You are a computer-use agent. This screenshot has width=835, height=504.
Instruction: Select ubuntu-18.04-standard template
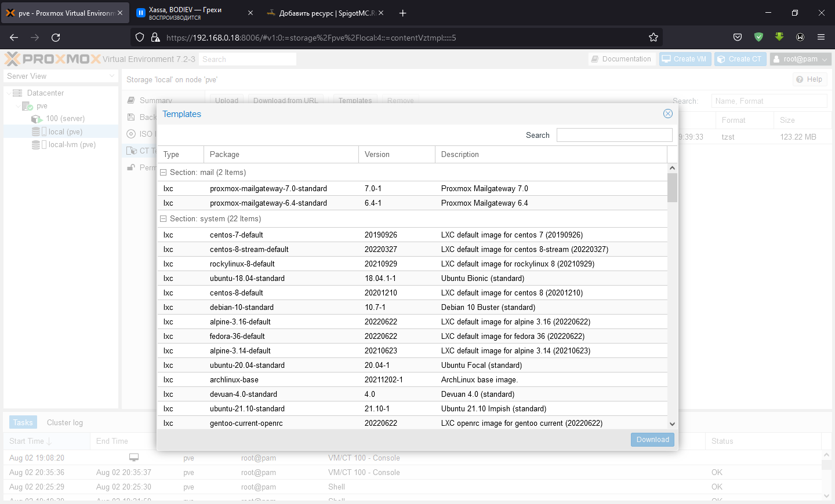(412, 278)
